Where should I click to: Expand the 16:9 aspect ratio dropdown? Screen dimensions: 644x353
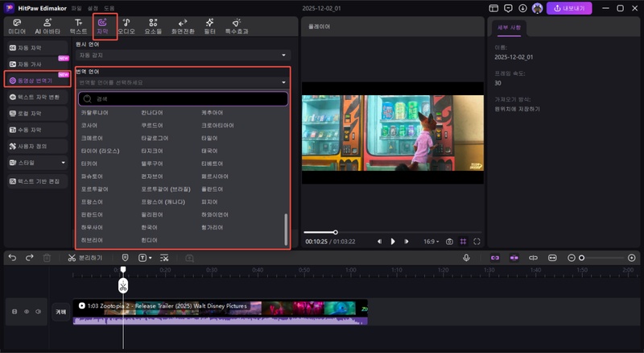click(x=431, y=241)
